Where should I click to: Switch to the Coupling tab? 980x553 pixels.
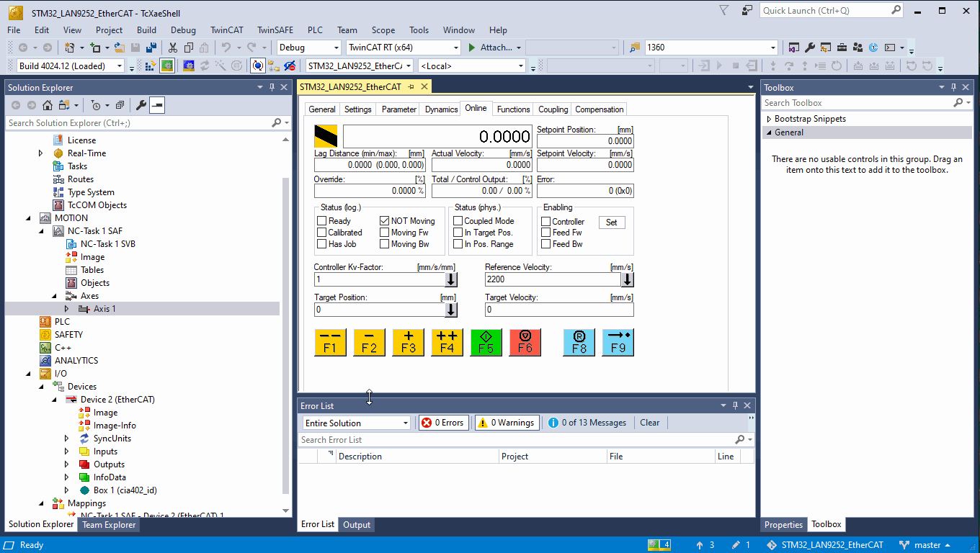(x=553, y=109)
